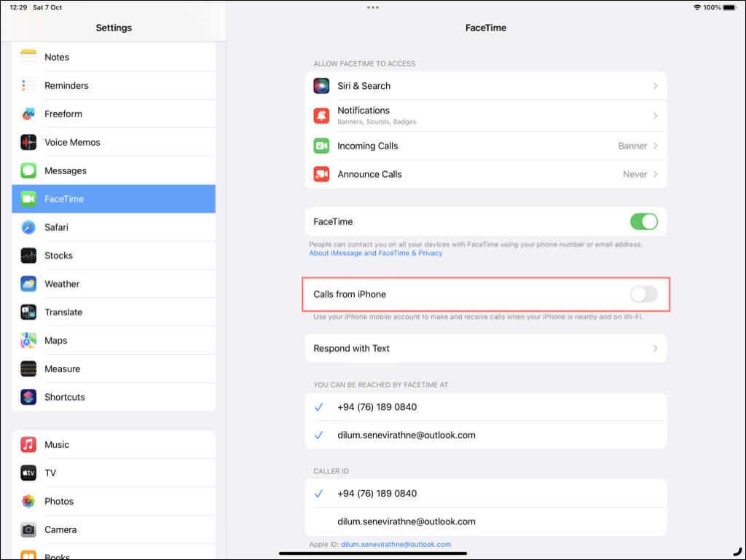Tap the Shortcuts app icon

pyautogui.click(x=28, y=397)
